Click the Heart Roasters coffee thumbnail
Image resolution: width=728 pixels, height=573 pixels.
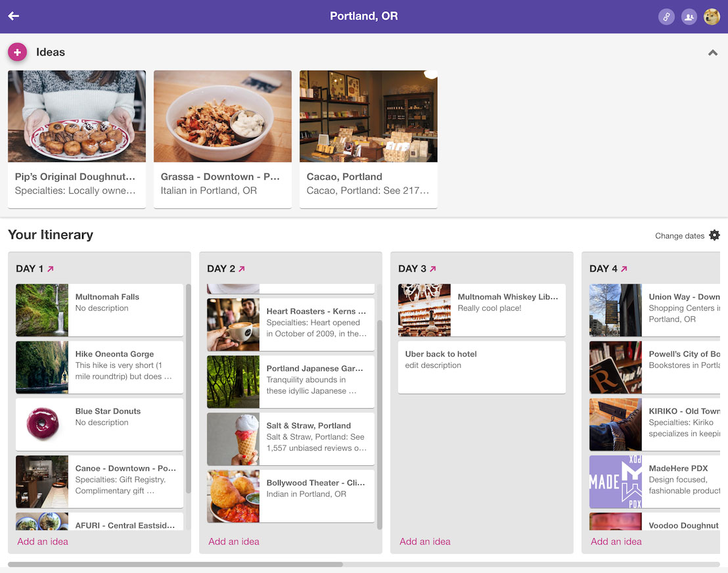coord(233,325)
